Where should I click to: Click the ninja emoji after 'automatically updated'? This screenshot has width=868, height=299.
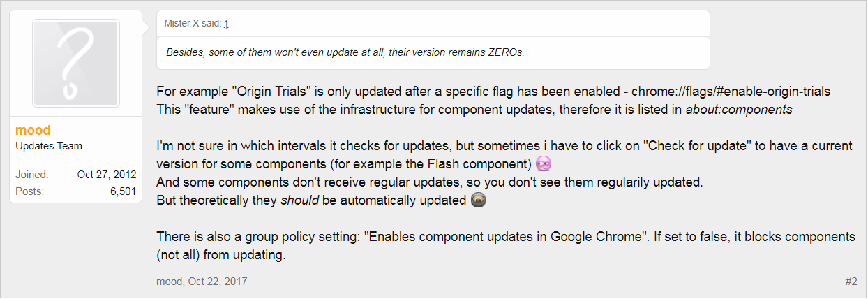[x=479, y=200]
